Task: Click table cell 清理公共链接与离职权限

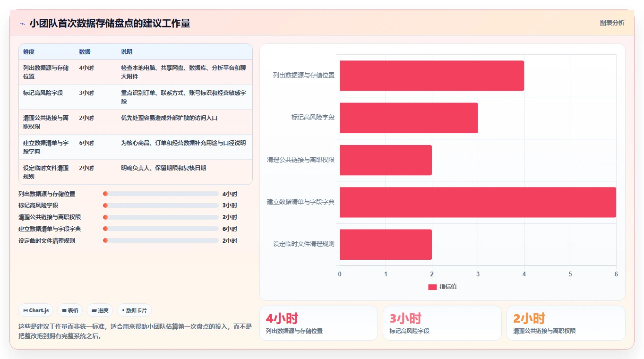Action: click(46, 122)
